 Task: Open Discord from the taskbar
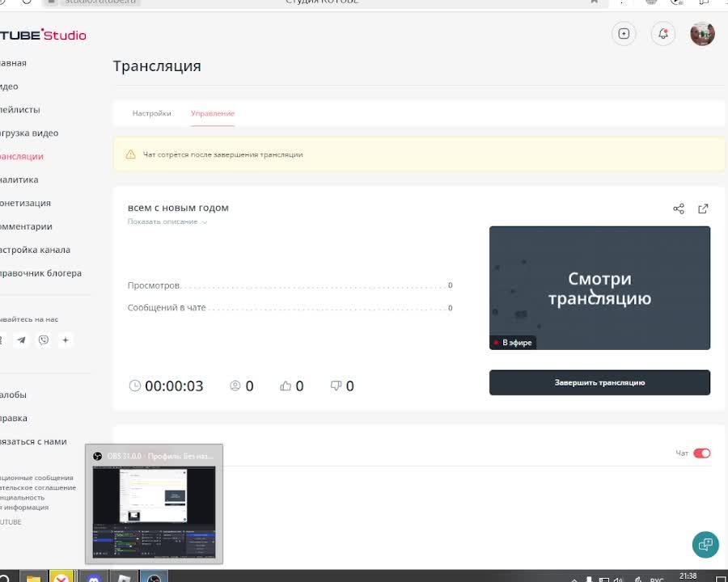95,576
